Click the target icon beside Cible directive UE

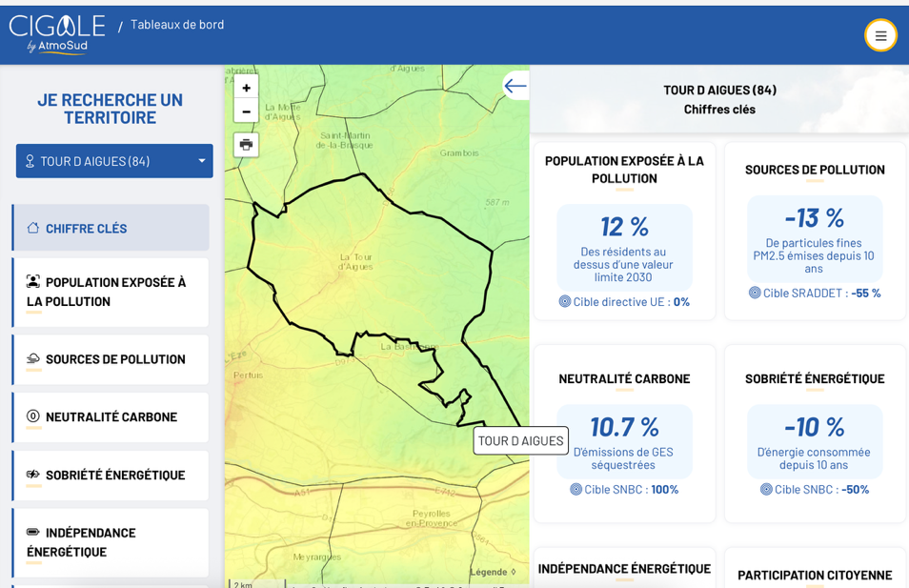click(565, 301)
